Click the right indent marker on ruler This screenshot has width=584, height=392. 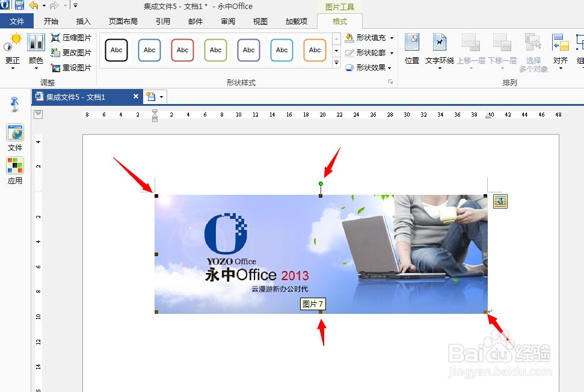point(488,116)
